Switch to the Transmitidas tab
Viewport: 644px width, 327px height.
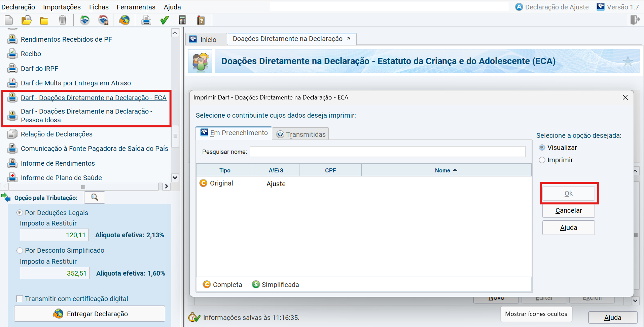pyautogui.click(x=301, y=134)
